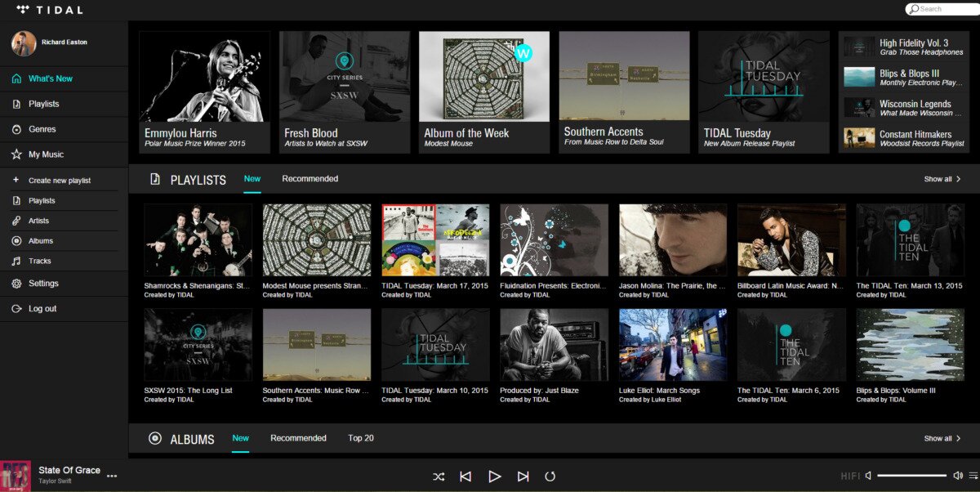The image size is (980, 492).
Task: Open Albums disc icon in sidebar
Action: click(x=16, y=241)
